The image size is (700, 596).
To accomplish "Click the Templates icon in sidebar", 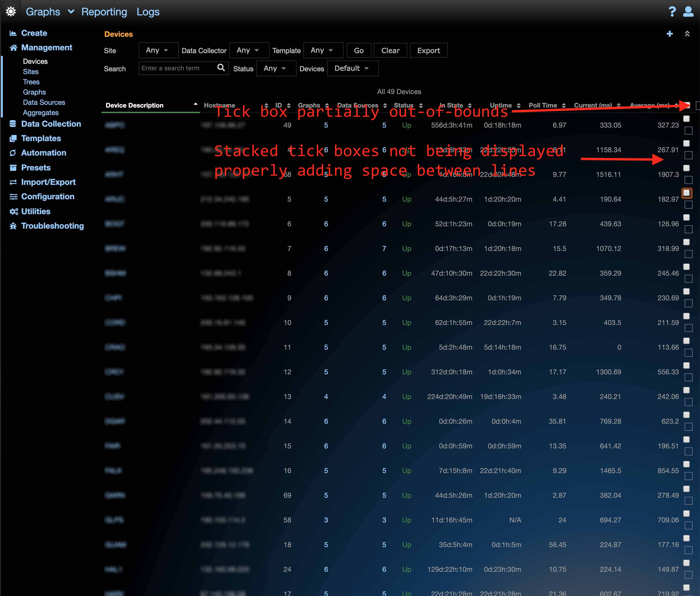I will (x=13, y=138).
